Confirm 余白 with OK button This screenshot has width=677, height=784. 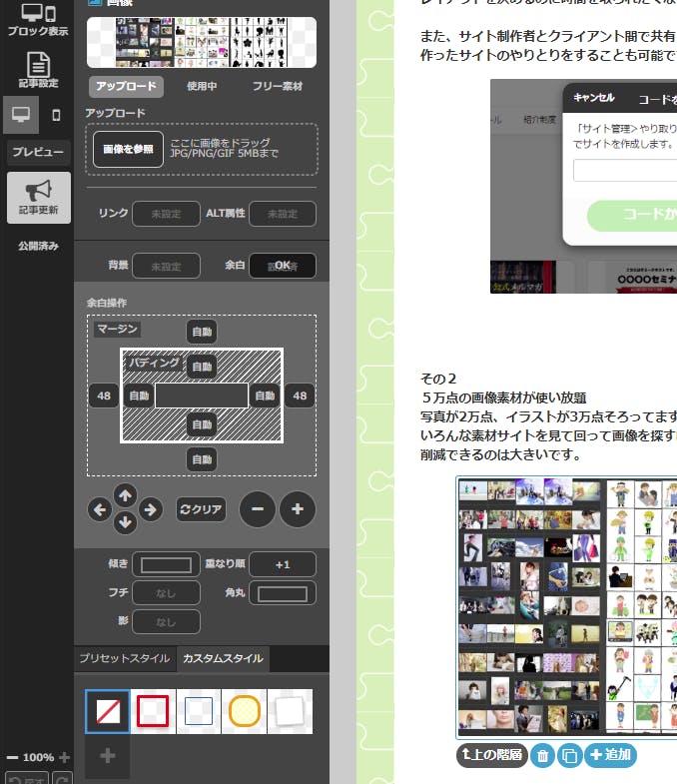pyautogui.click(x=283, y=266)
